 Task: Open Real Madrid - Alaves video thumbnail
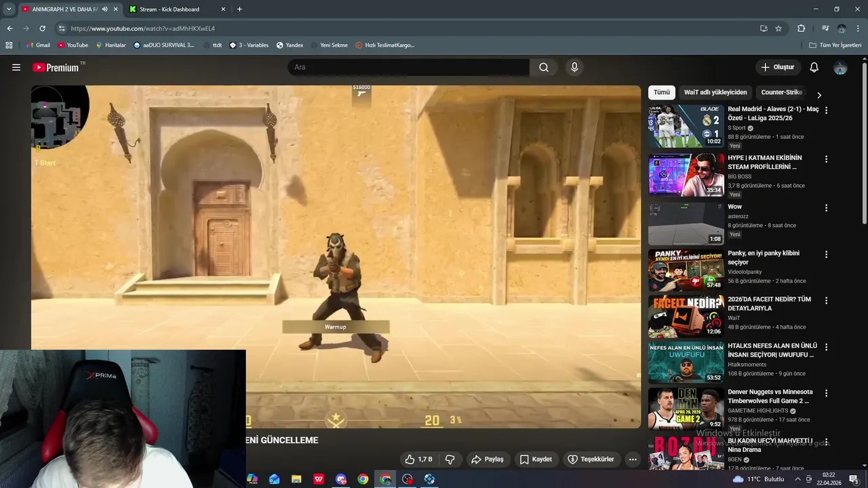[x=686, y=125]
